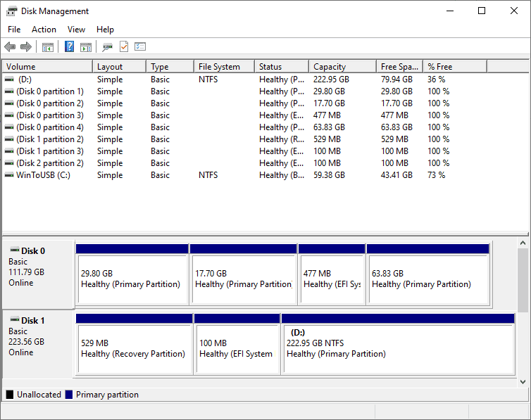Select the 529 MB Recovery Partition block

134,344
